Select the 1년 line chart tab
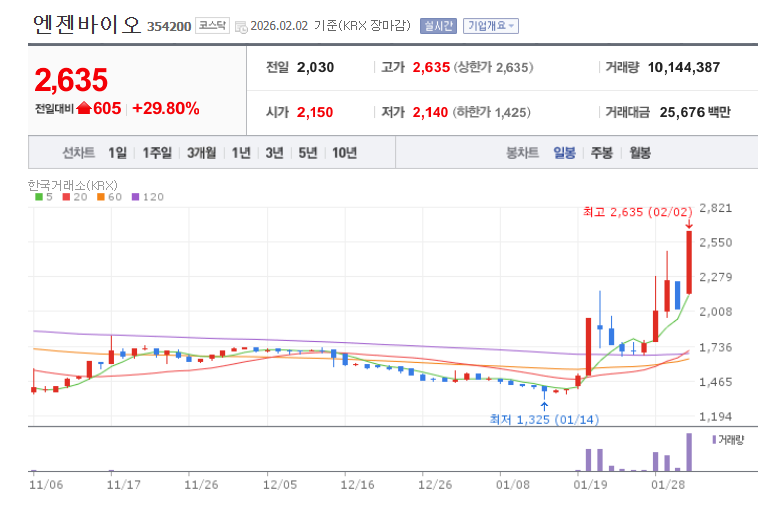Screen dimensions: 758x512 [x=241, y=153]
